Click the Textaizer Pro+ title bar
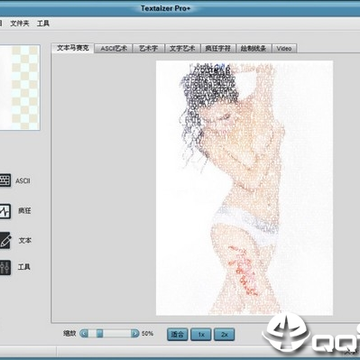 pos(180,8)
